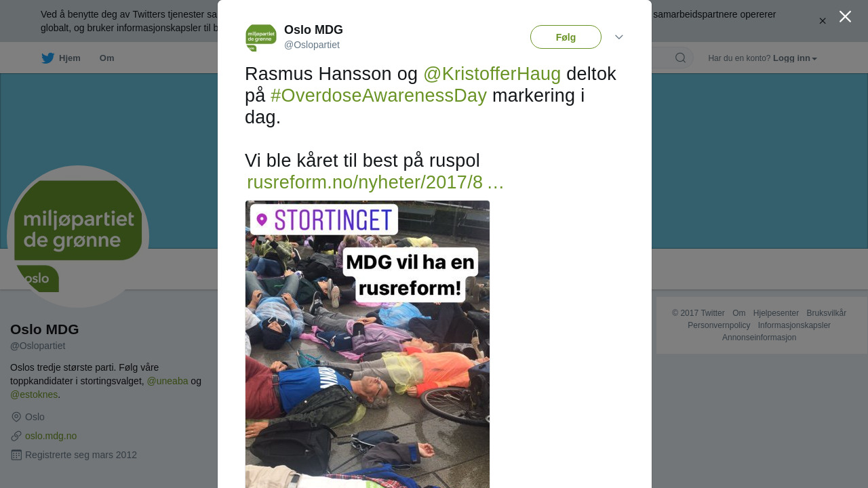Open the large miljøpartiet de grønne profile picture
The width and height of the screenshot is (868, 488).
point(78,237)
